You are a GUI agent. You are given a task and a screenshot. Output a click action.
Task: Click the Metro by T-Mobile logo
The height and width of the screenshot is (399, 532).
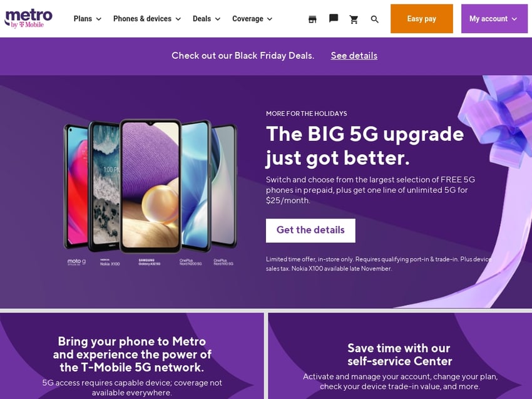coord(29,19)
